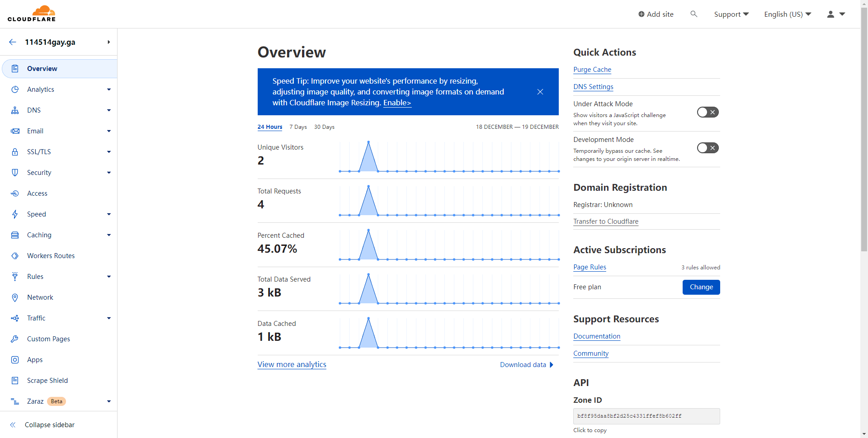Click the user account profile icon
This screenshot has height=438, width=868.
click(x=830, y=14)
